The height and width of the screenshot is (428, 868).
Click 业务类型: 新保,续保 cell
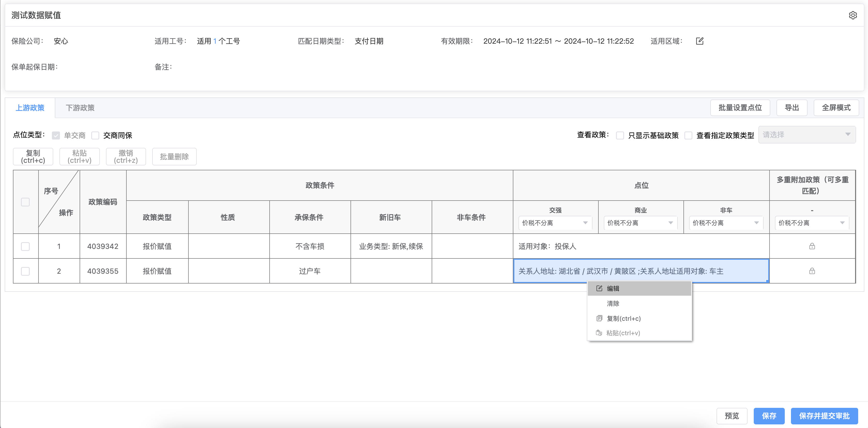pyautogui.click(x=391, y=246)
